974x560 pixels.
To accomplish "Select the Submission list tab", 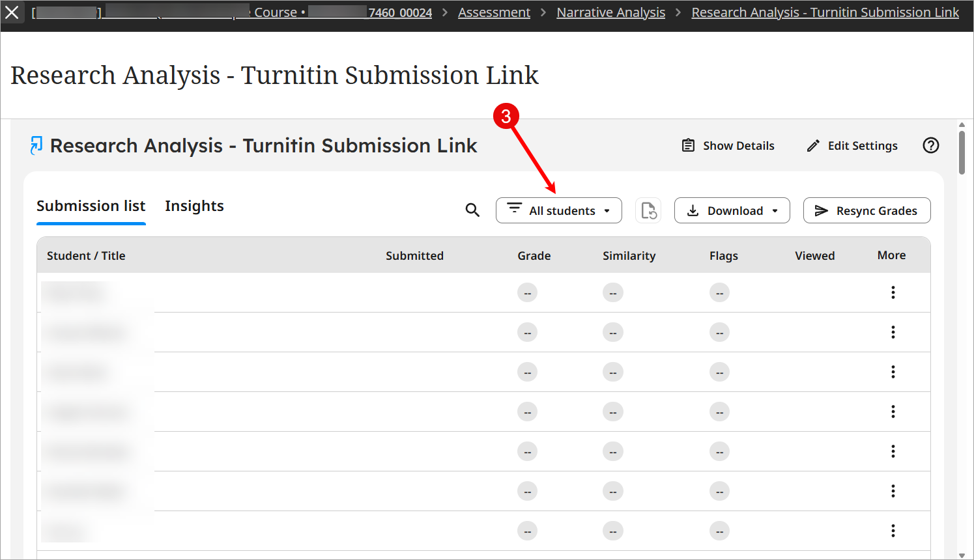I will click(91, 206).
